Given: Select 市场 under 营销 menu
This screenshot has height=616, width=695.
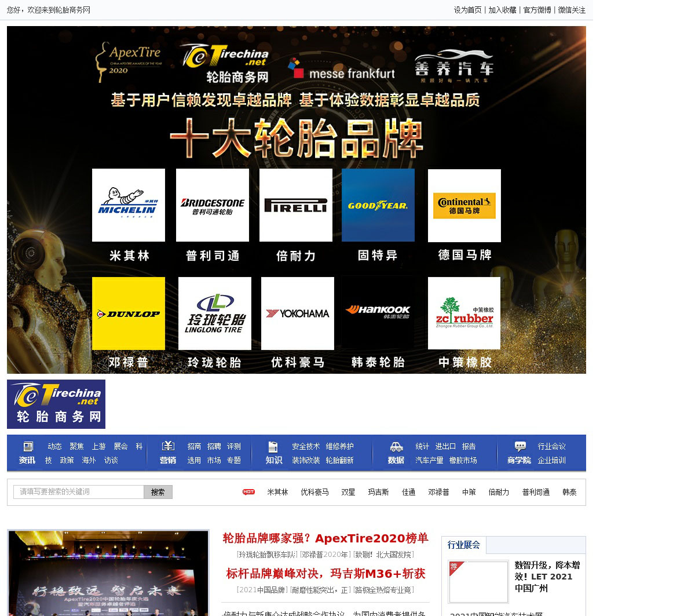Looking at the screenshot, I should (x=214, y=460).
